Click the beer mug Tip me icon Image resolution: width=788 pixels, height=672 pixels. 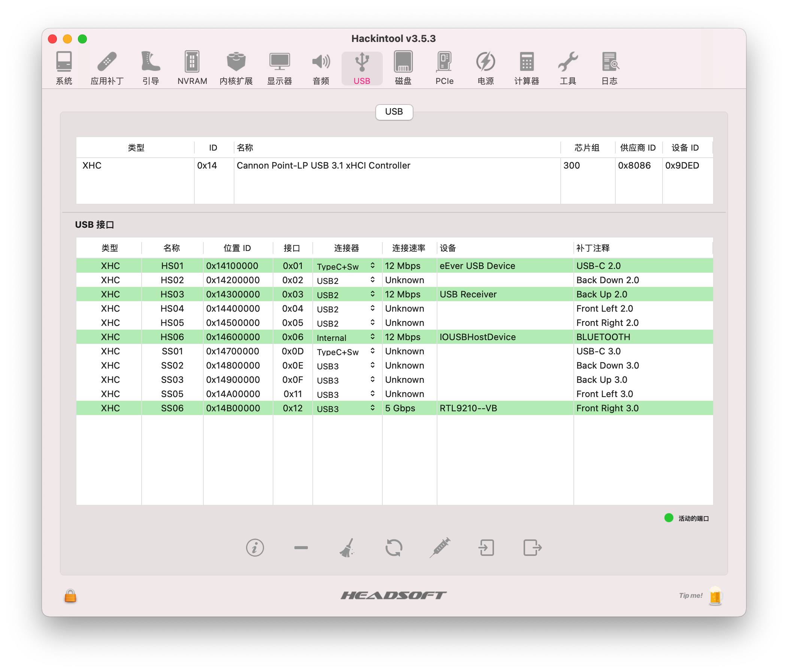tap(715, 596)
